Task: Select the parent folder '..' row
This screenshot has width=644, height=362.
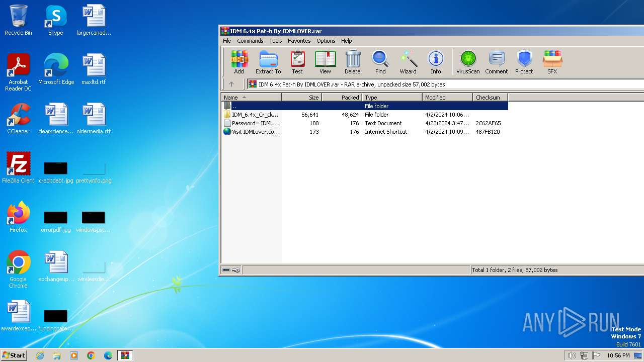Action: (365, 106)
